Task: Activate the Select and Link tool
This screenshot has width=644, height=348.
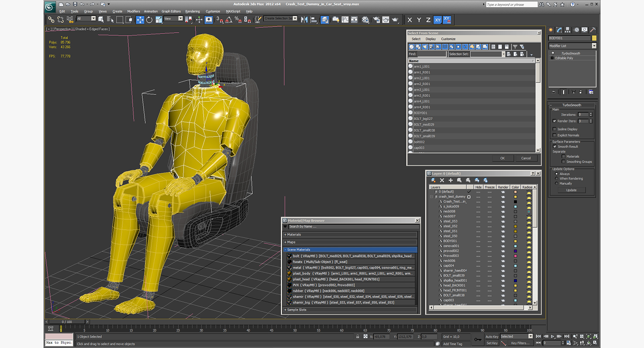Action: [x=51, y=20]
